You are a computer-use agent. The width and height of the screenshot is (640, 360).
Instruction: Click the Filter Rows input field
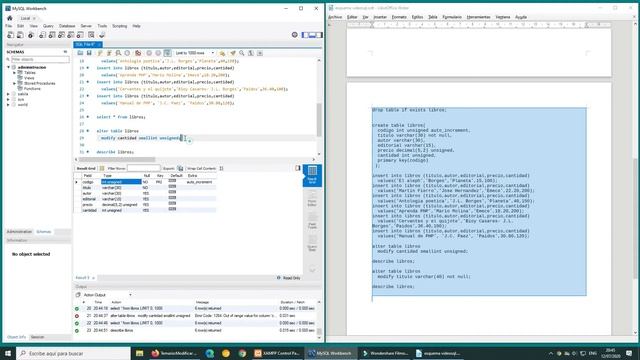144,168
